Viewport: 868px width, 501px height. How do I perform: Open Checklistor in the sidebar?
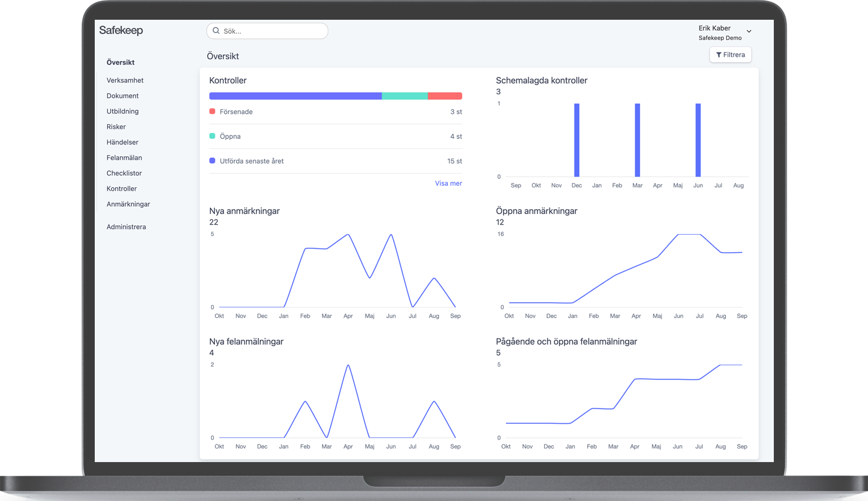tap(124, 173)
